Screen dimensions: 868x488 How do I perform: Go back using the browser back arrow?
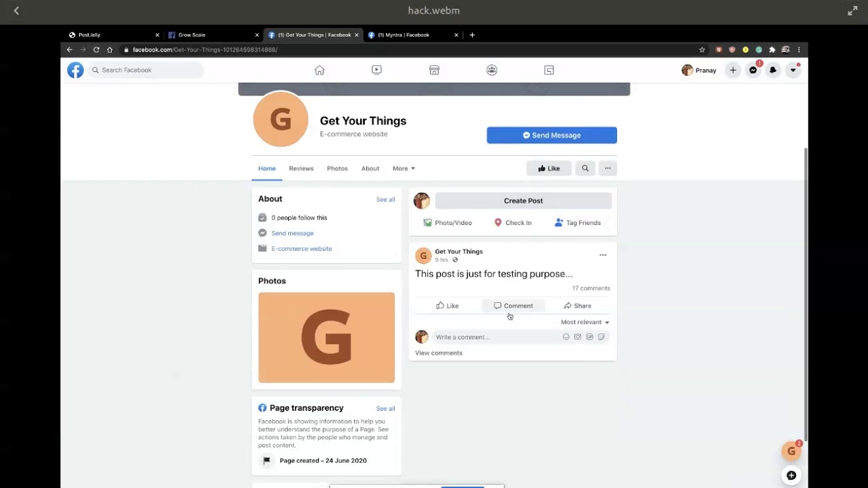click(69, 49)
